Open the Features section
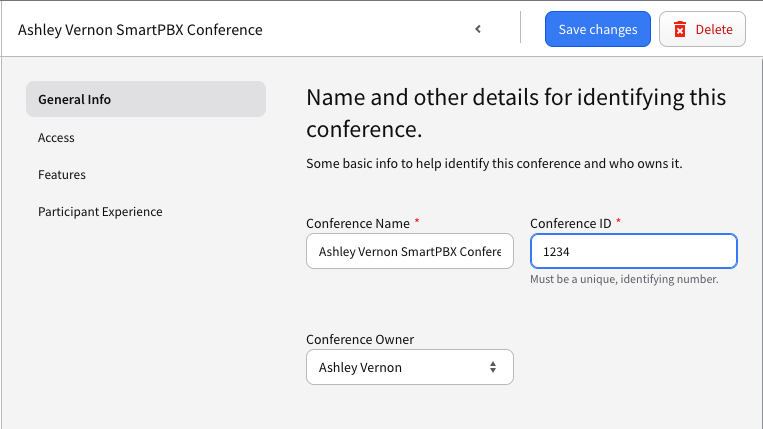Screen dimensions: 763x429 (x=62, y=175)
